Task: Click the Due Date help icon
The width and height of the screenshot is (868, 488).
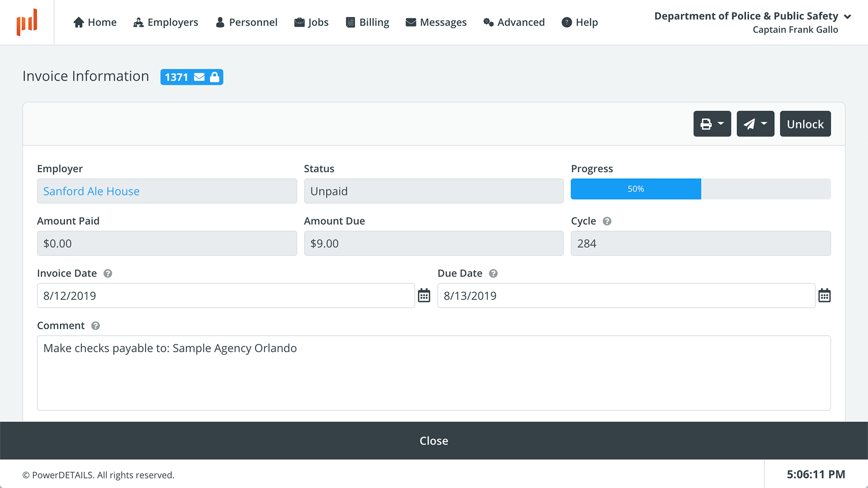Action: pyautogui.click(x=493, y=273)
